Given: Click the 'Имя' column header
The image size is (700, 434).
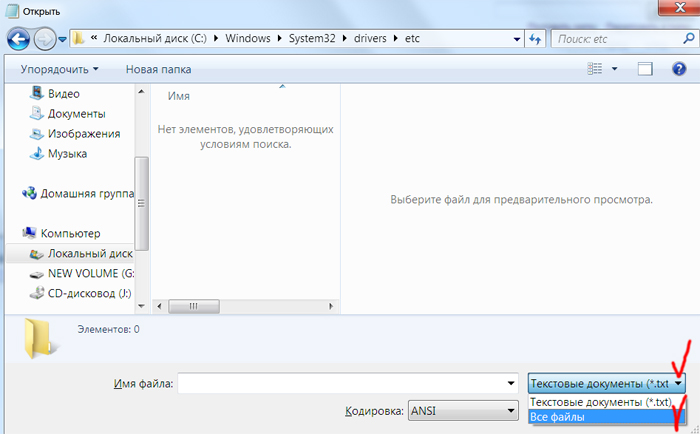Looking at the screenshot, I should pos(179,96).
